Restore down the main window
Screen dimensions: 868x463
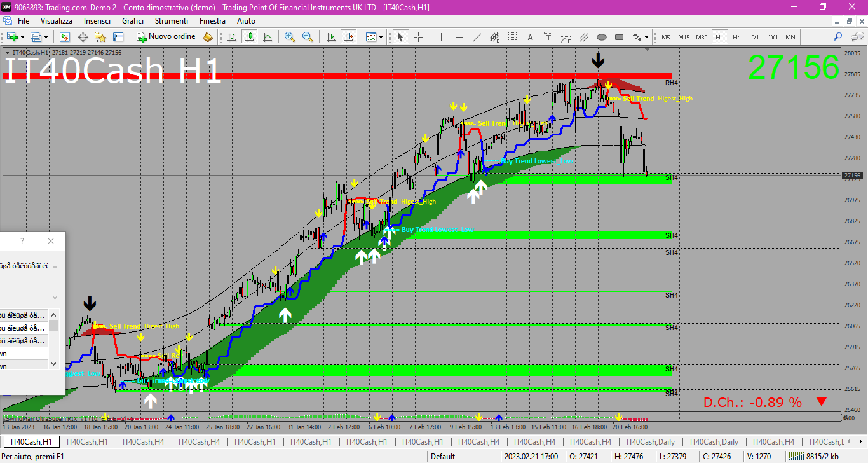point(823,6)
